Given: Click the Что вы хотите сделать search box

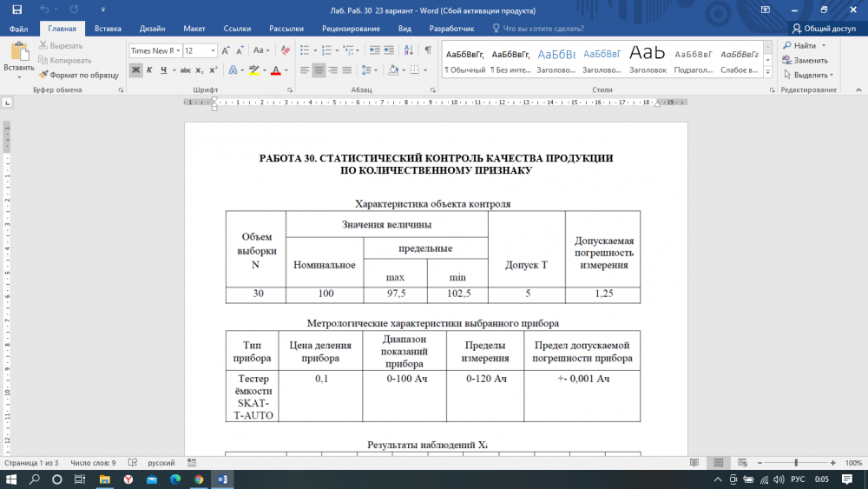Looking at the screenshot, I should [x=538, y=29].
